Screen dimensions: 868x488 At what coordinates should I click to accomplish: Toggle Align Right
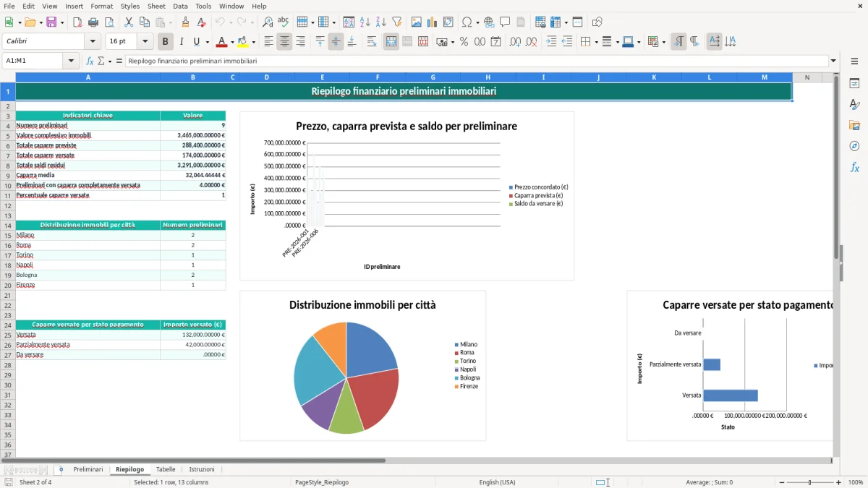click(300, 42)
